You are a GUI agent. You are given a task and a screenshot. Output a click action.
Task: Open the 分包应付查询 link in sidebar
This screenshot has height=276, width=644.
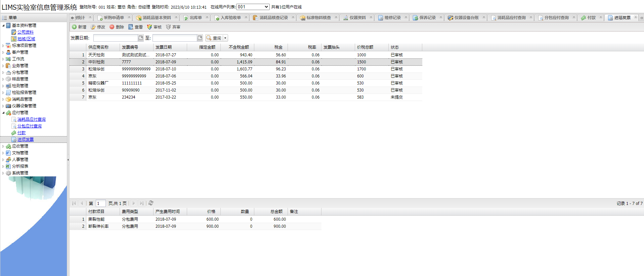30,126
